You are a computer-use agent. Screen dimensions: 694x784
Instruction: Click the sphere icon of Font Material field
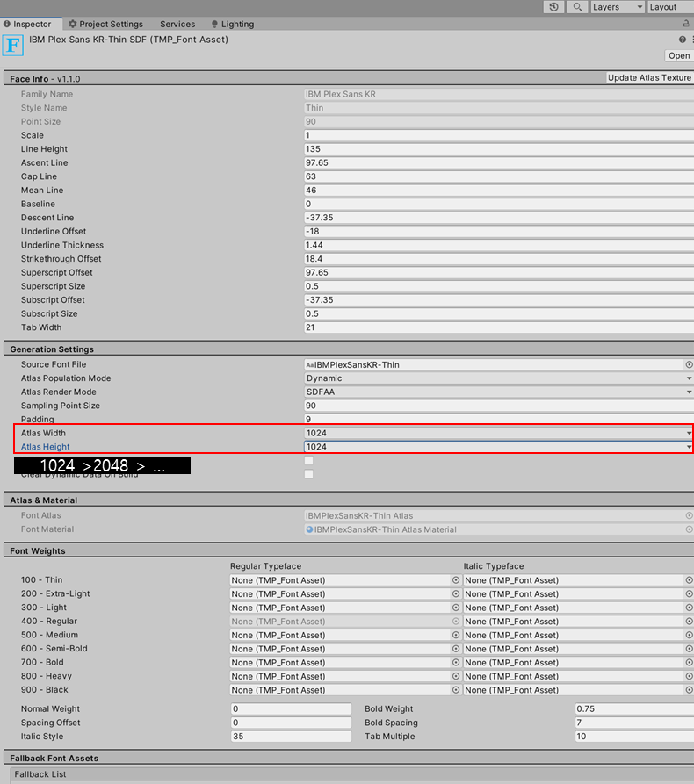[309, 529]
